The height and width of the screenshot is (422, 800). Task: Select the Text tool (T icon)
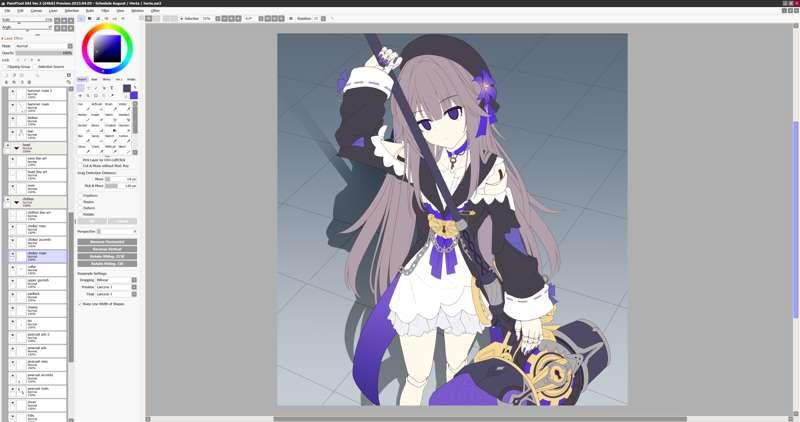tap(112, 88)
